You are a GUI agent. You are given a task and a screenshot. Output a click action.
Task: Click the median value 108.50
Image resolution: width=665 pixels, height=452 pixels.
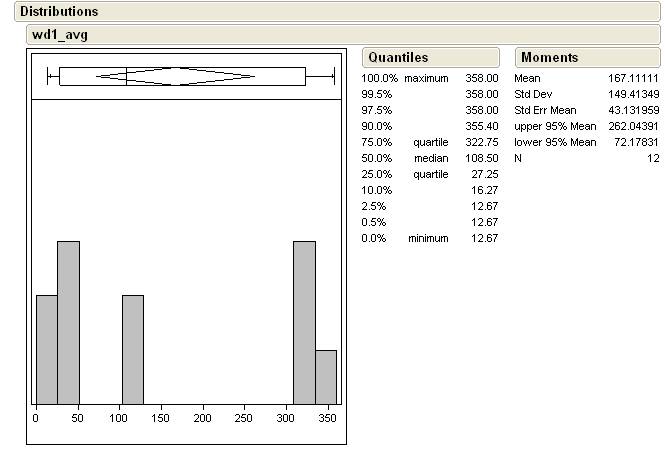[x=481, y=158]
